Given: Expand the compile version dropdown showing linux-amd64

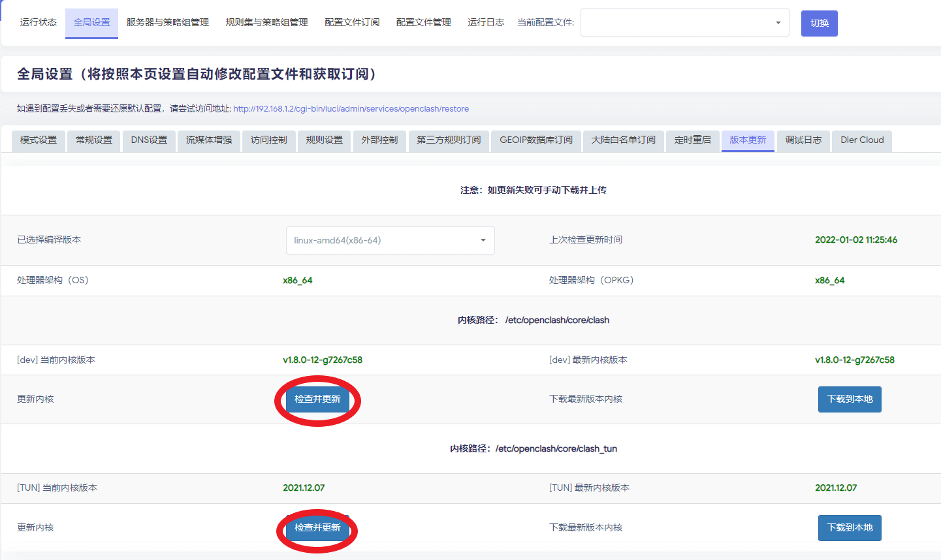Looking at the screenshot, I should pos(390,240).
